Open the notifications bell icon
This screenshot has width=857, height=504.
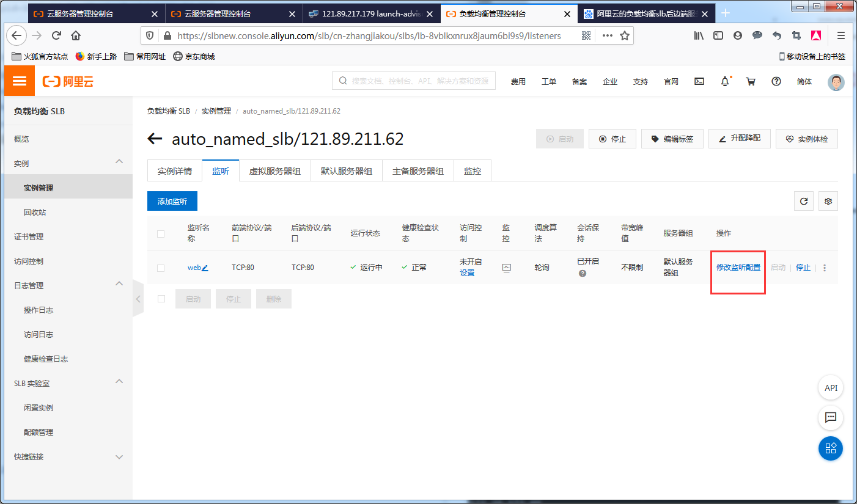point(725,81)
